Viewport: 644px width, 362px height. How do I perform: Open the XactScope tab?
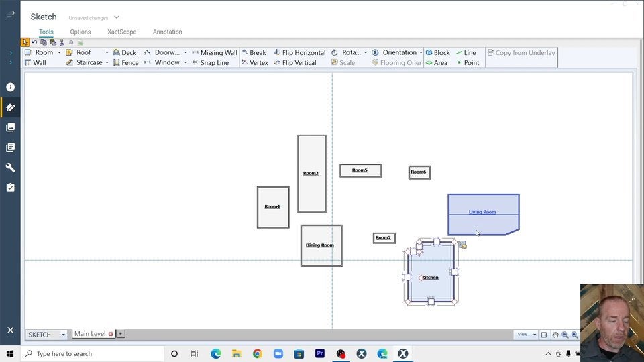(121, 32)
